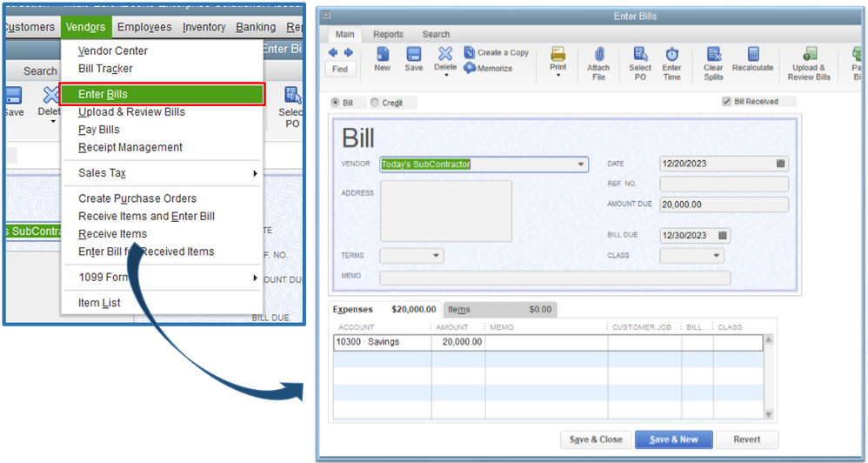Click the Recalculate calculator icon

pyautogui.click(x=752, y=54)
